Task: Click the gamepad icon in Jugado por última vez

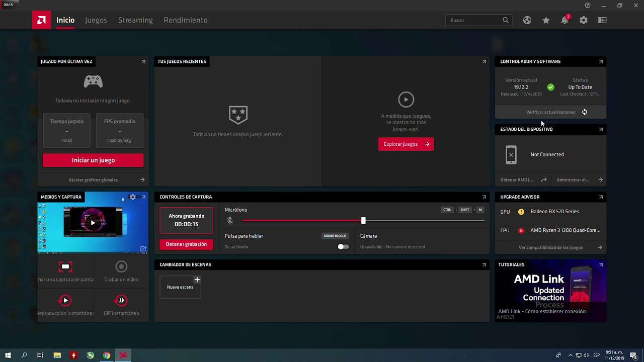Action: coord(93,81)
